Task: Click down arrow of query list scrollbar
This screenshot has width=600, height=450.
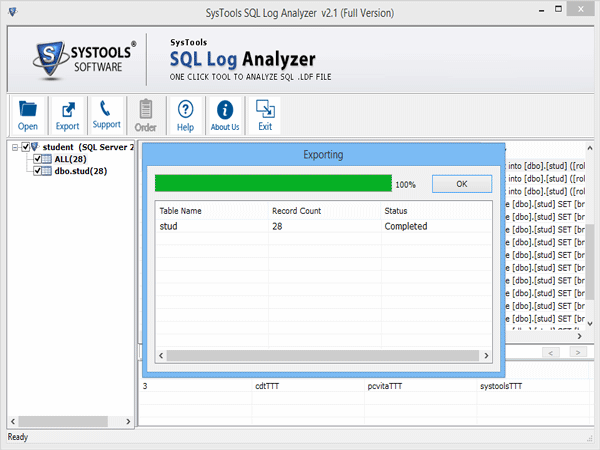Action: point(590,324)
